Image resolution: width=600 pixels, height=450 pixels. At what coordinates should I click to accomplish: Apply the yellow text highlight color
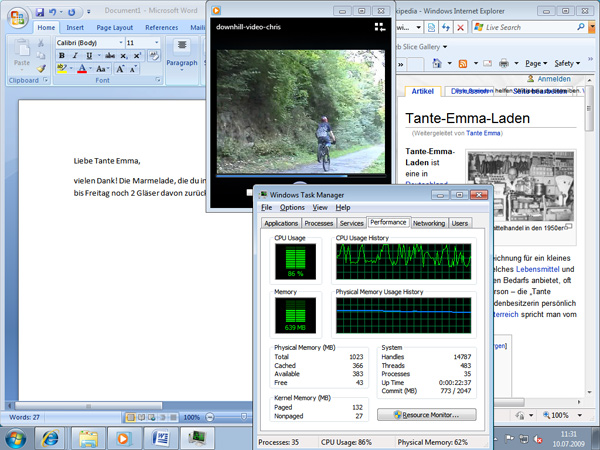62,69
